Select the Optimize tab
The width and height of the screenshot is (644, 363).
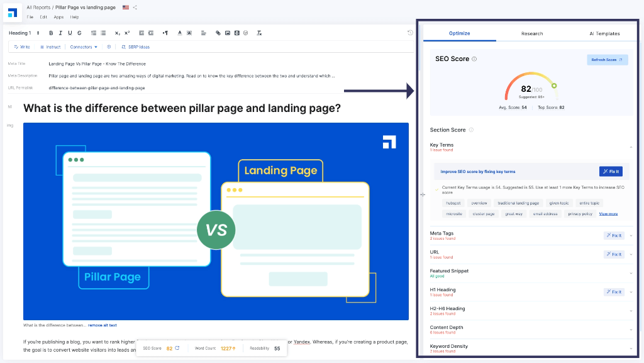click(x=460, y=34)
